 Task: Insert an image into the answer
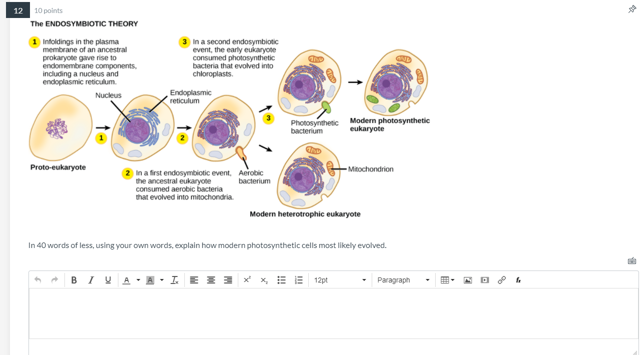[x=468, y=280]
